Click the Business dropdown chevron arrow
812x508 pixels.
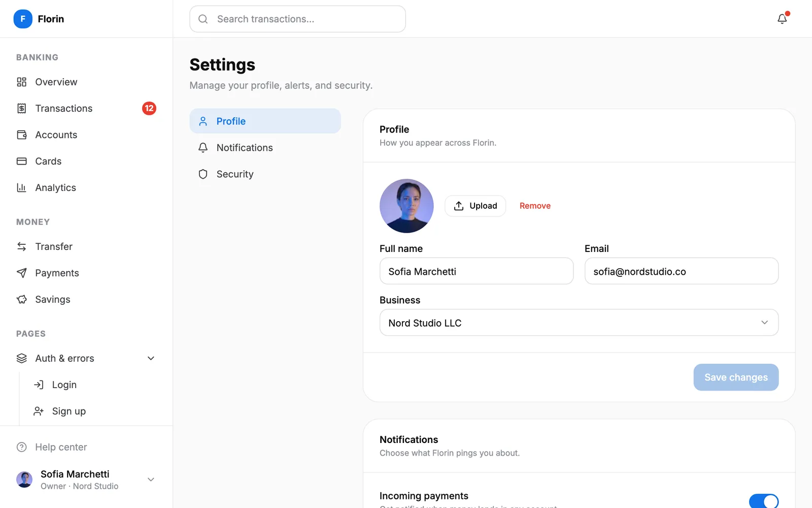(x=764, y=323)
